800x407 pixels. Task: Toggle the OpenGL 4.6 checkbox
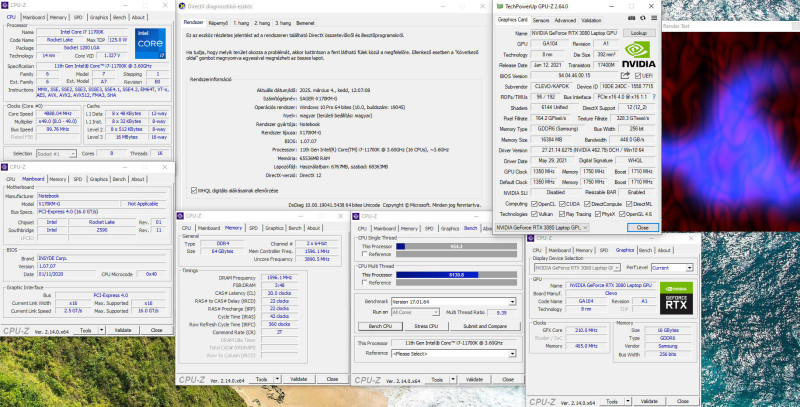[623, 214]
